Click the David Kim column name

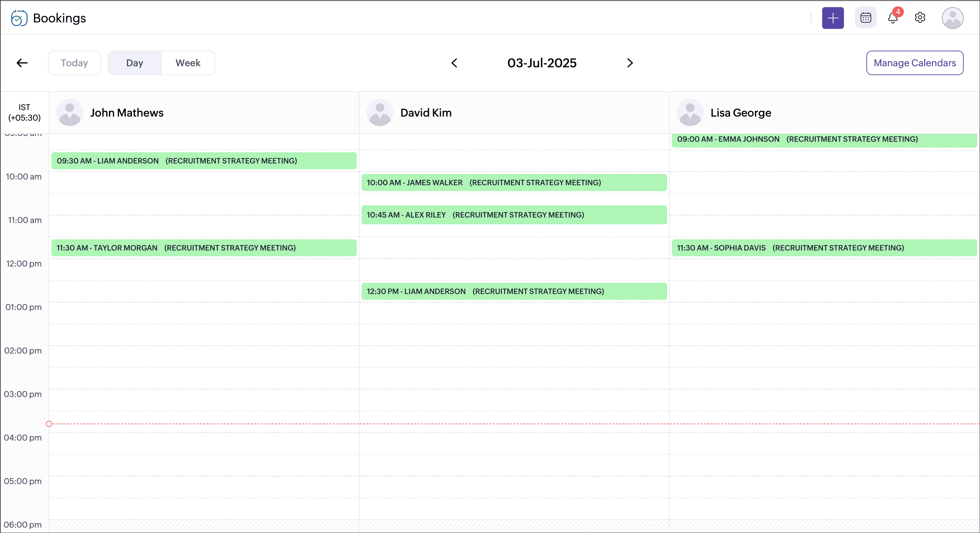point(426,113)
